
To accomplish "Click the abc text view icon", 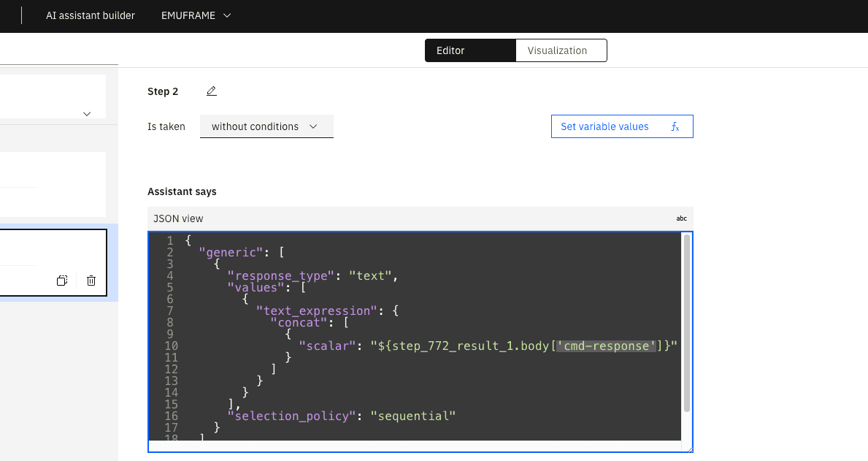I will (681, 218).
